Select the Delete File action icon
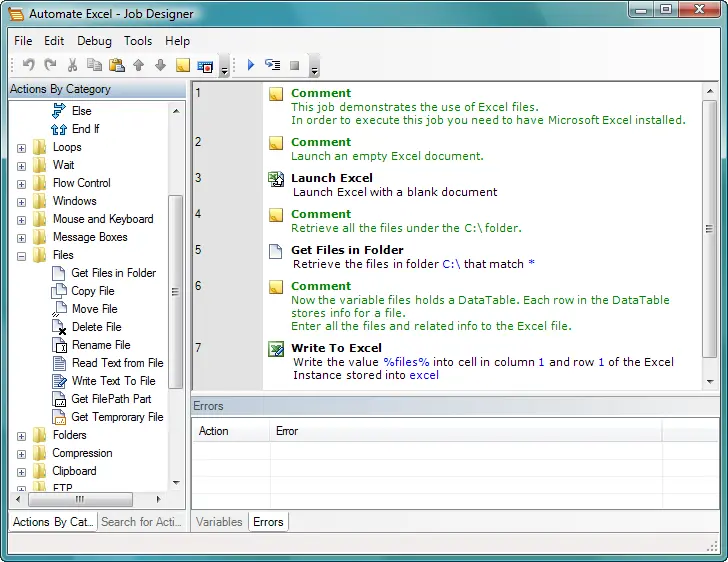The width and height of the screenshot is (728, 562). [x=59, y=327]
